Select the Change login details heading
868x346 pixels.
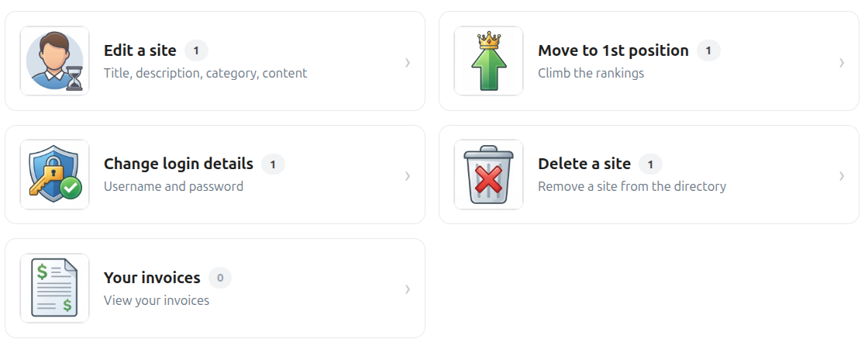point(179,164)
